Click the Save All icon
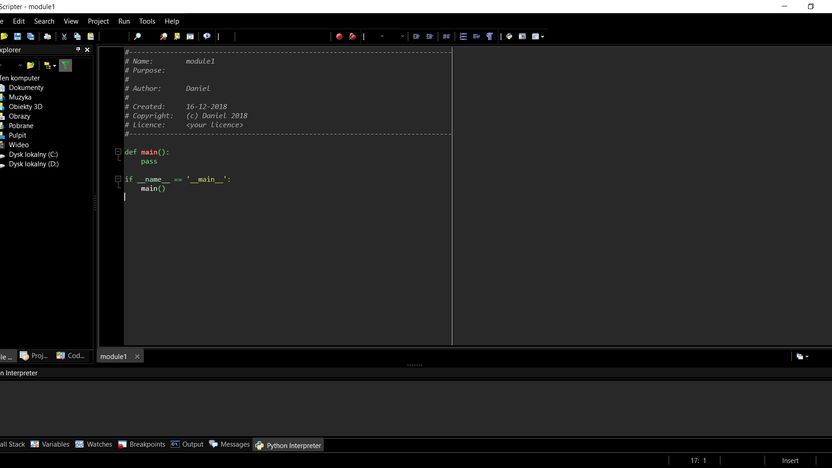The height and width of the screenshot is (468, 832). (x=31, y=37)
